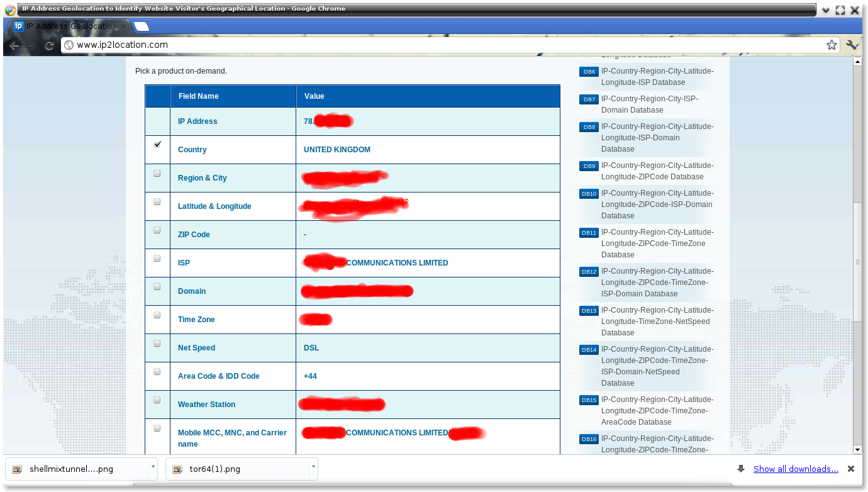Click the DB6 badge icon

click(x=589, y=72)
